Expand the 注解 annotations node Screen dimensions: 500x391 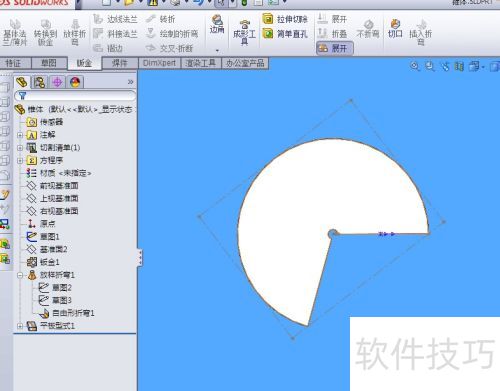(20, 135)
